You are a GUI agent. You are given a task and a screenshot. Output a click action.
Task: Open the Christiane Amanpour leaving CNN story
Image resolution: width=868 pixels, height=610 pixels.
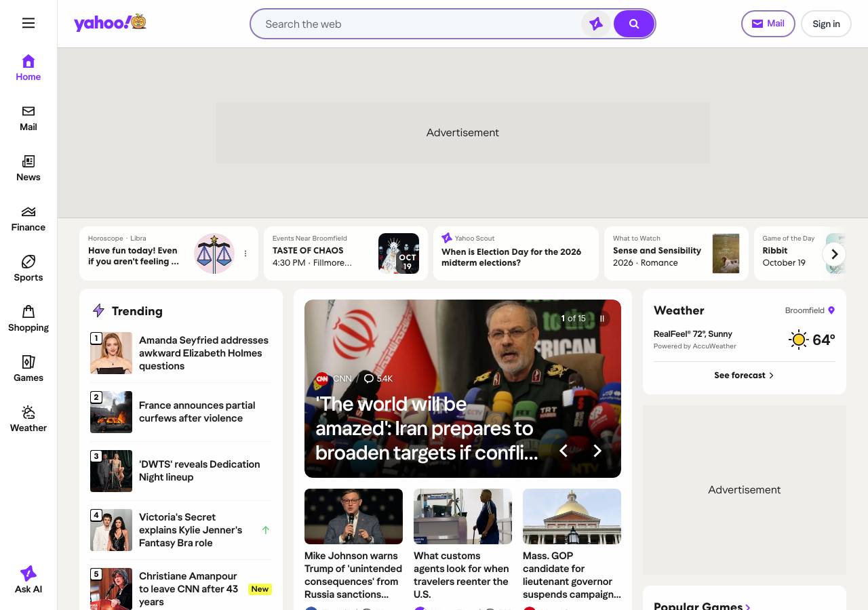click(x=180, y=589)
